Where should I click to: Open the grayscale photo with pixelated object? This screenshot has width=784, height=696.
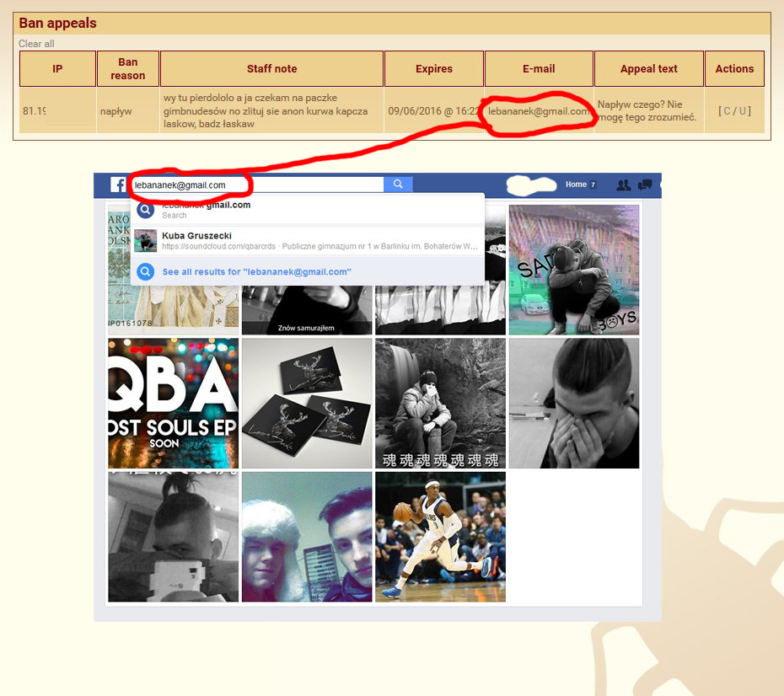pos(173,537)
